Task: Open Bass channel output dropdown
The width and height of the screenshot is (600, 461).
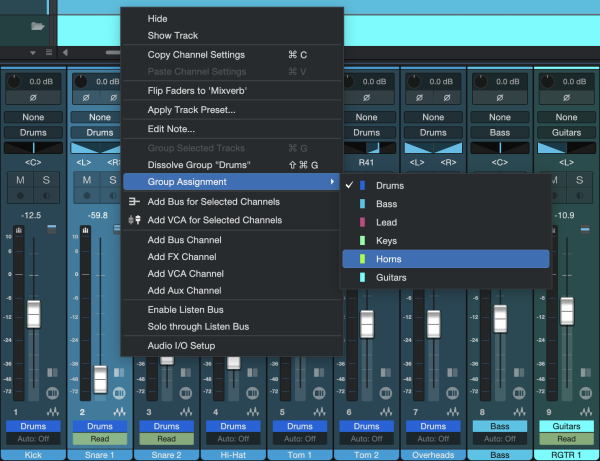Action: pyautogui.click(x=500, y=132)
